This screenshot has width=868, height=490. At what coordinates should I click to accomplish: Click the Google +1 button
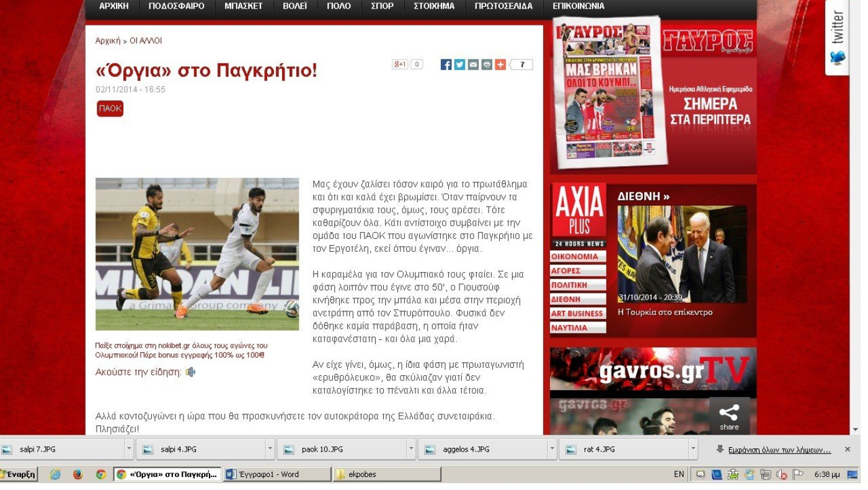click(400, 65)
